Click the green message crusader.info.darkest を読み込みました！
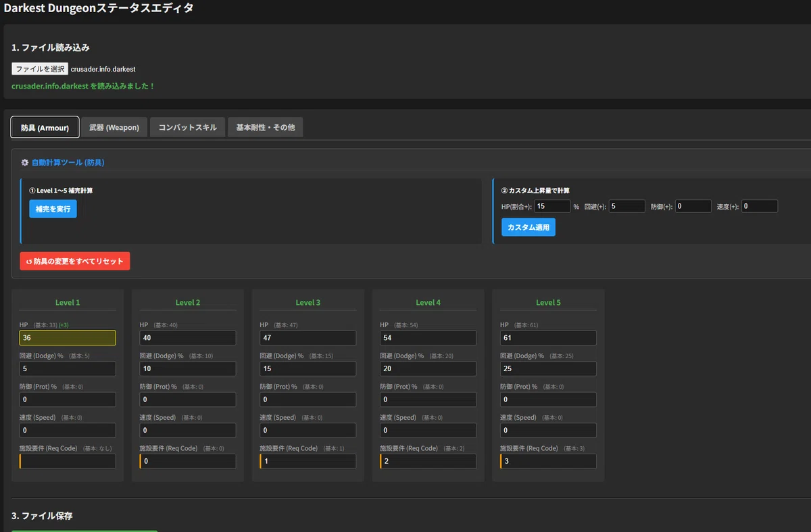This screenshot has width=811, height=532. click(x=84, y=87)
